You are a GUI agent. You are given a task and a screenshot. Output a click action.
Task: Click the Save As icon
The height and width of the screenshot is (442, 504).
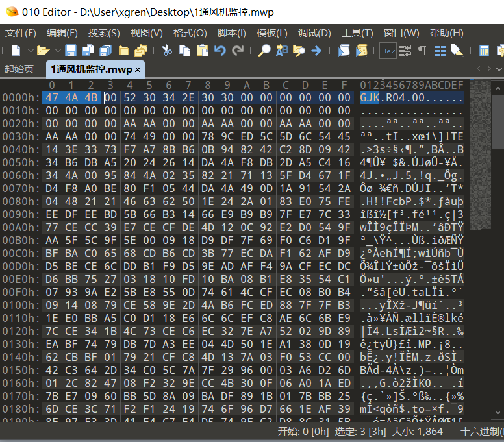tap(88, 51)
